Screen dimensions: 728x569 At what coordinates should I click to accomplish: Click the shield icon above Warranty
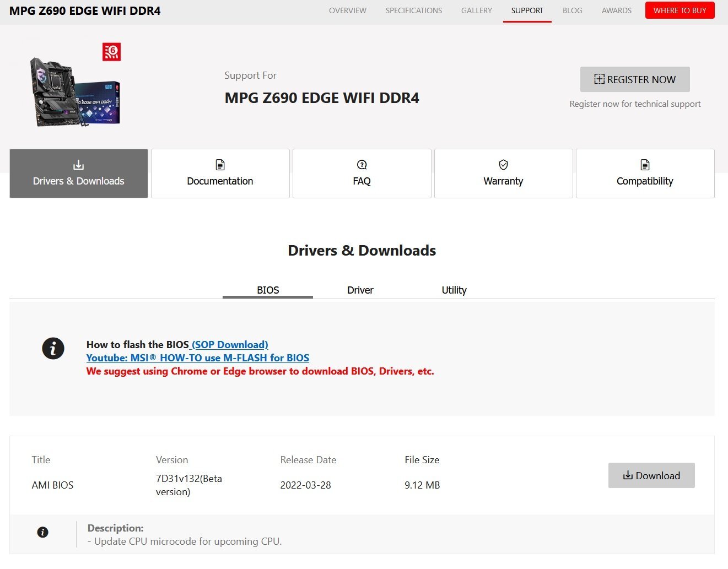point(503,165)
